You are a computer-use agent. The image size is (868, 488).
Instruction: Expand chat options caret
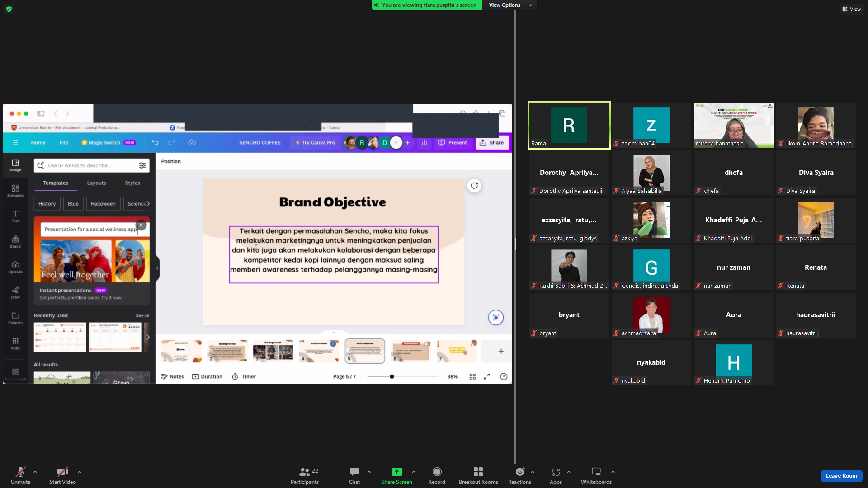pos(369,472)
